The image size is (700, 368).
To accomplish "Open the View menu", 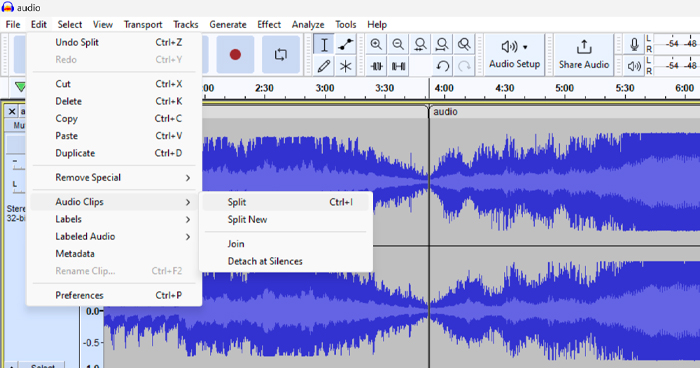I will click(x=103, y=25).
